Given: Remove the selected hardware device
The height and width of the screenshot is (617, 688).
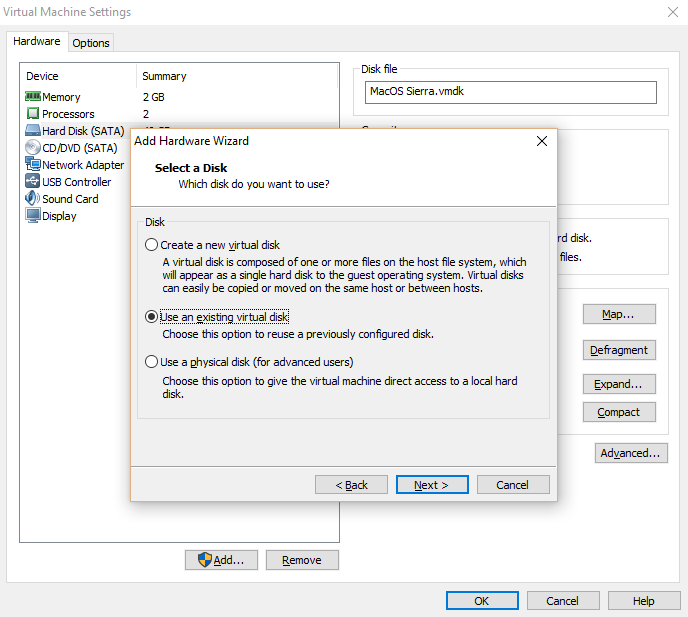Looking at the screenshot, I should (x=302, y=560).
